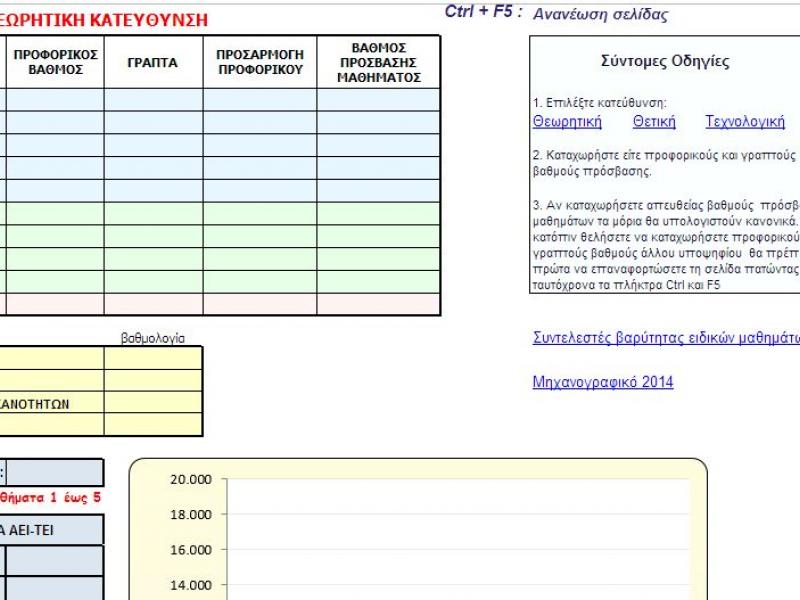Screen dimensions: 800x600
Task: Click the yellow score cell beside ΙΚΑΝΟΤΗΤΩΝ
Action: pos(153,403)
